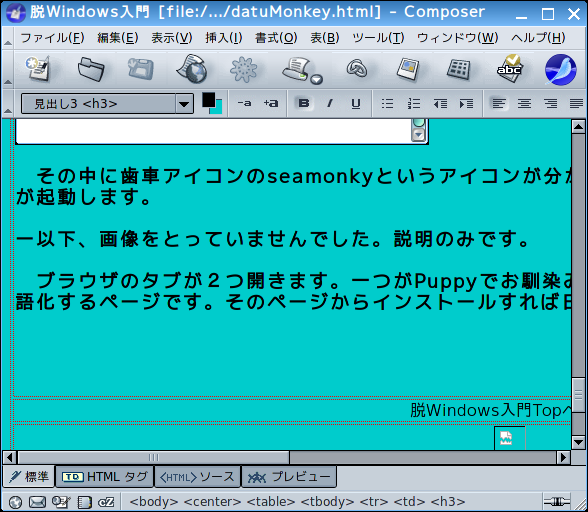Toggle bold formatting
This screenshot has width=588, height=512.
304,103
